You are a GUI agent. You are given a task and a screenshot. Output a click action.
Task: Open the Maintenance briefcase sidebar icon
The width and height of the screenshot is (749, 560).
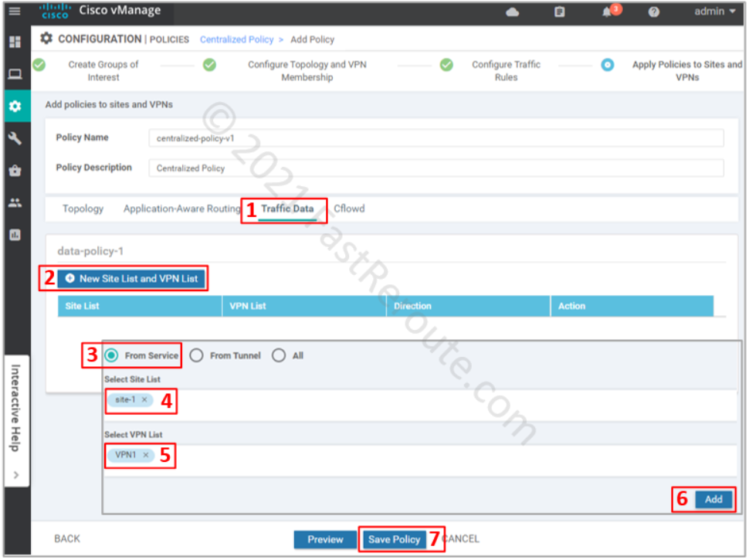(x=15, y=171)
